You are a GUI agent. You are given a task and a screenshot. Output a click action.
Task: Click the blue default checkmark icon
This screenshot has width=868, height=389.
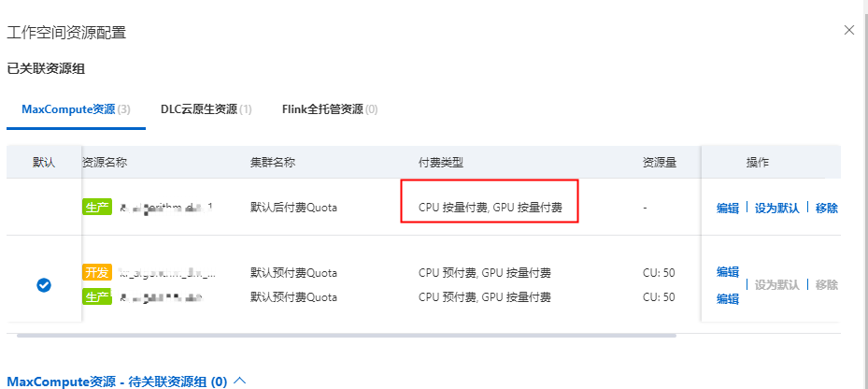pyautogui.click(x=44, y=285)
